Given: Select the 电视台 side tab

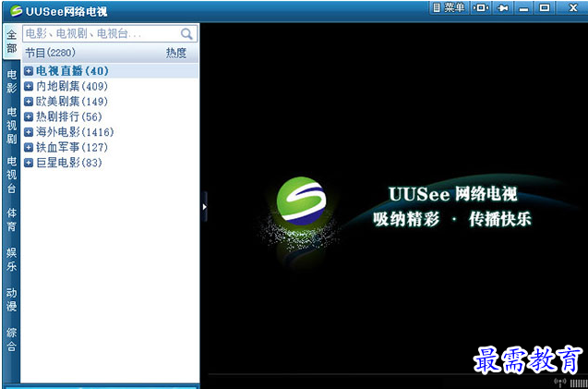Looking at the screenshot, I should coord(12,175).
